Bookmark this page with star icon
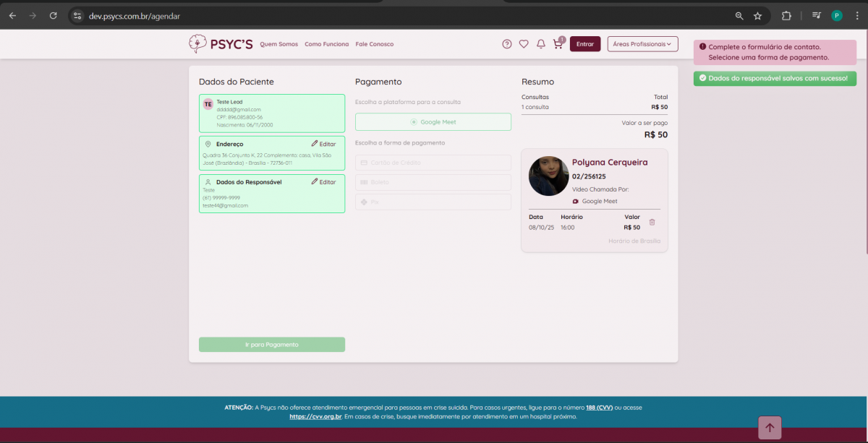Image resolution: width=868 pixels, height=443 pixels. tap(757, 15)
